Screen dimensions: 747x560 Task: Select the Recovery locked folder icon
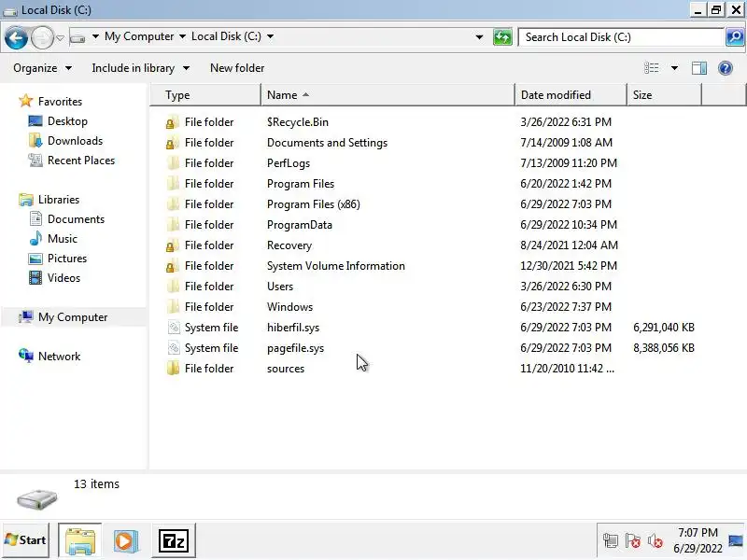pyautogui.click(x=173, y=245)
